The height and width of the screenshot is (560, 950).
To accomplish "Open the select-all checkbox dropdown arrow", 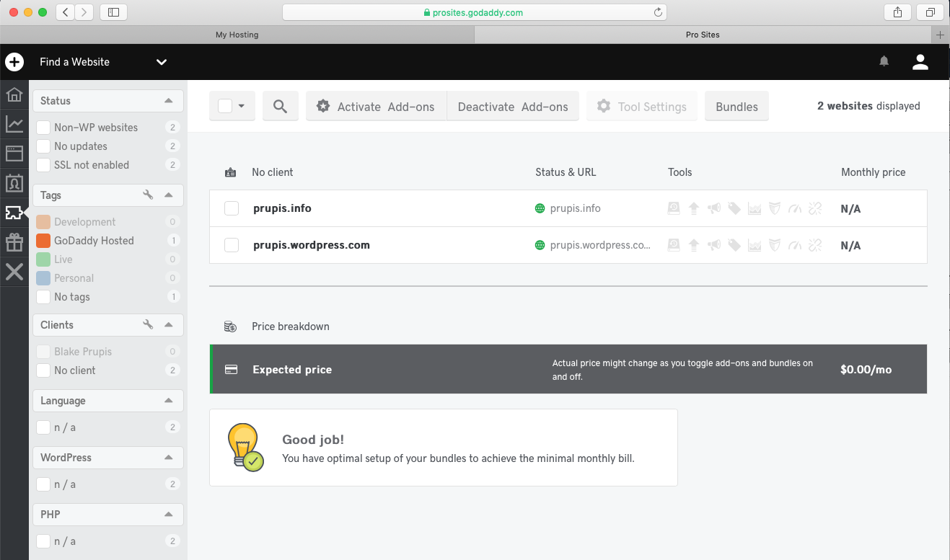I will point(242,107).
